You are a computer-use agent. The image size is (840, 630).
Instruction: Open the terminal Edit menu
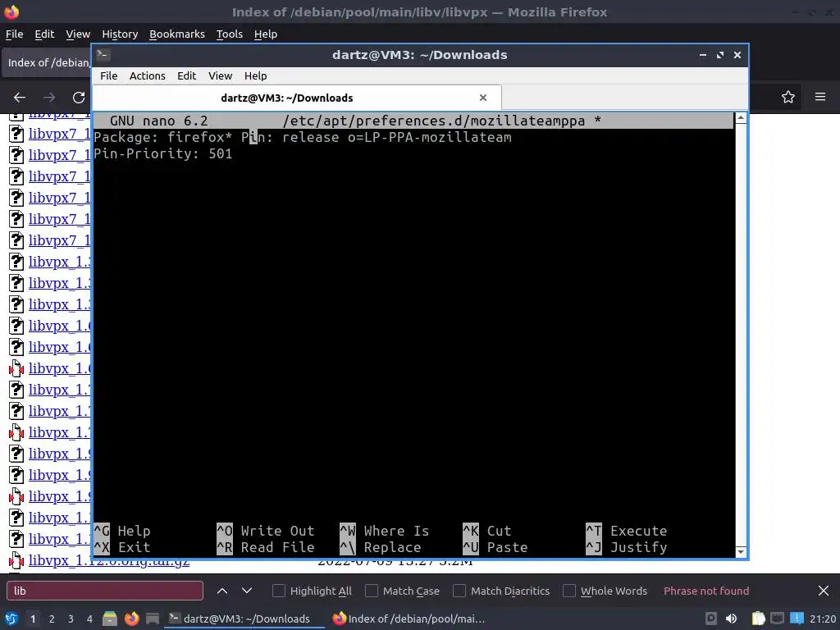point(186,75)
